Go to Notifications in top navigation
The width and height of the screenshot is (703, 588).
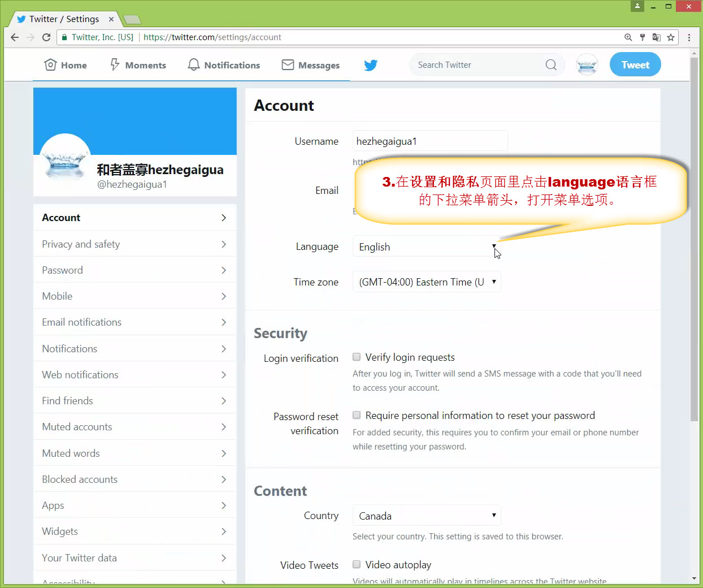click(x=224, y=65)
